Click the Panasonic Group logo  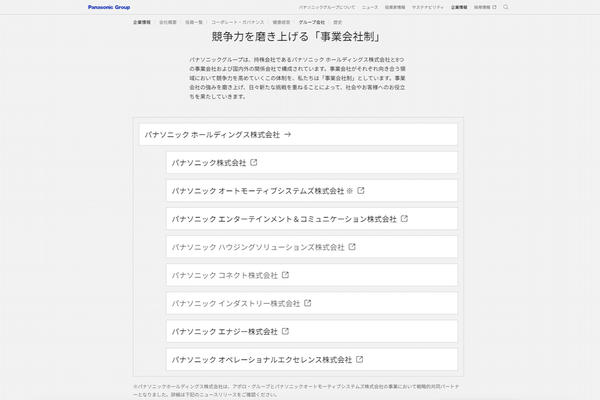tap(109, 7)
